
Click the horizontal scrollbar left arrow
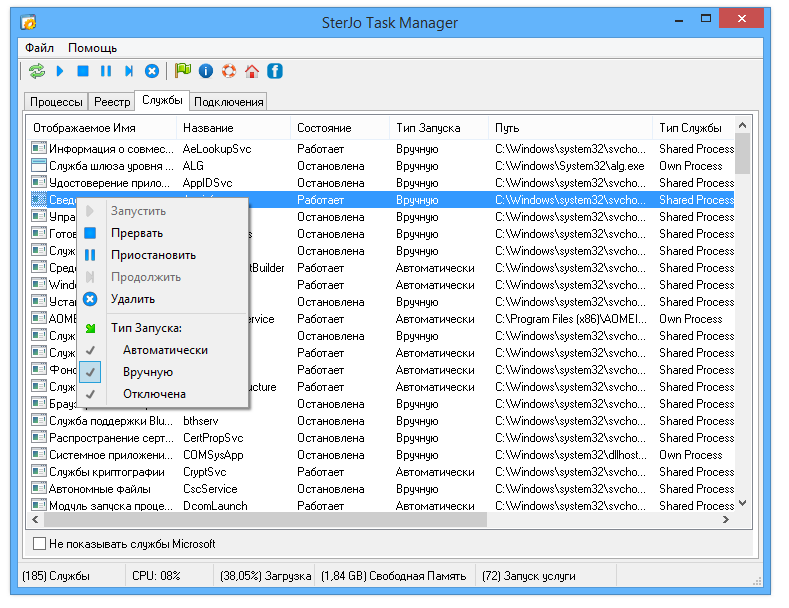point(35,519)
